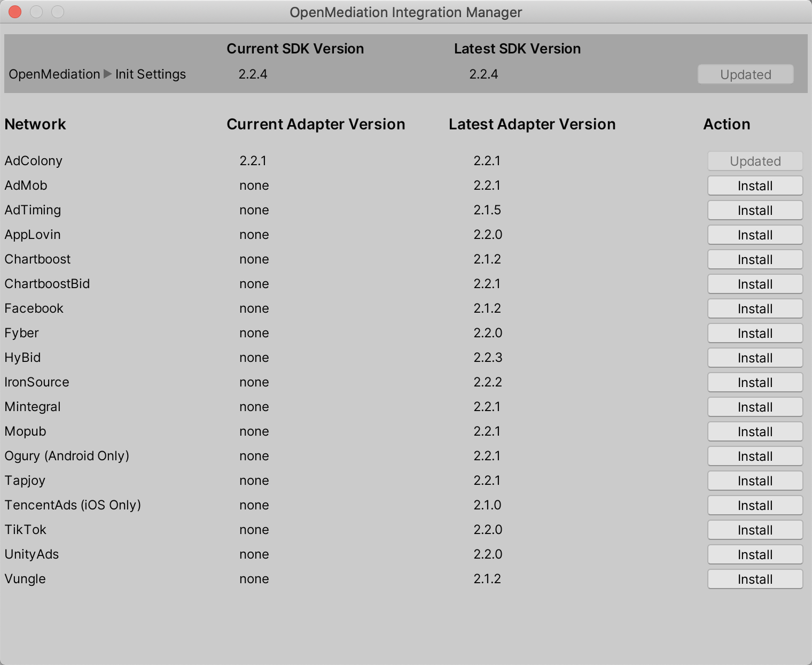Install the Tapjoy adapter
Image resolution: width=812 pixels, height=665 pixels.
pos(755,481)
